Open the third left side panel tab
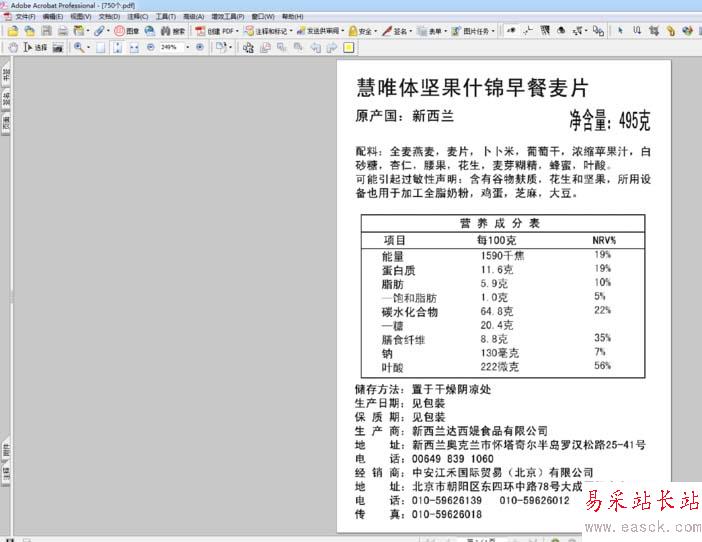This screenshot has width=702, height=542. click(x=6, y=123)
